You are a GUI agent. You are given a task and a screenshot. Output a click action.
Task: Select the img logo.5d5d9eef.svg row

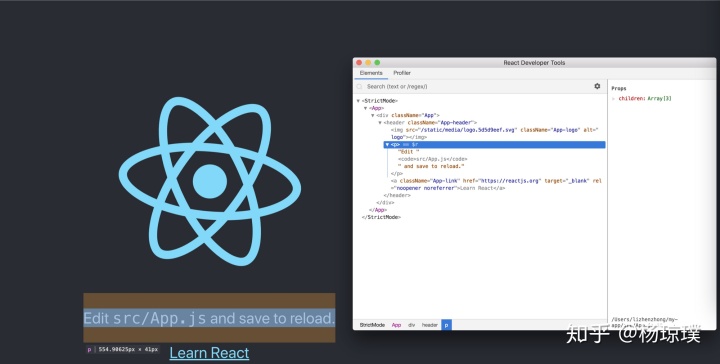click(x=495, y=134)
